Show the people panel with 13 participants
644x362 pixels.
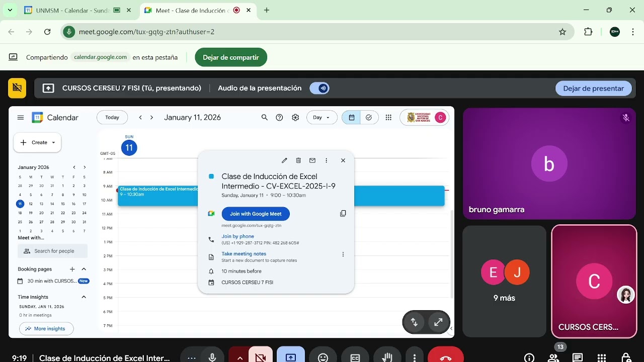click(554, 357)
